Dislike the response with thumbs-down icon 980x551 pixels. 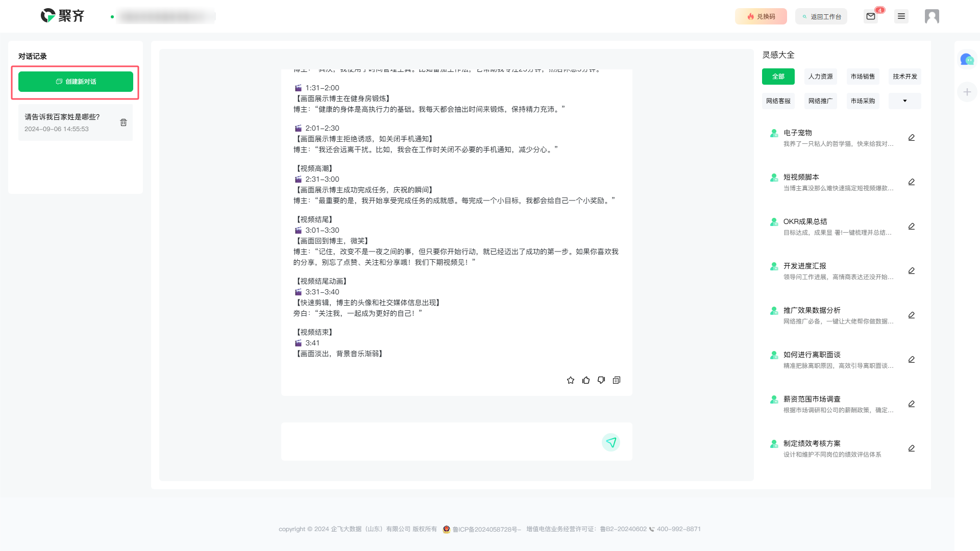coord(601,380)
